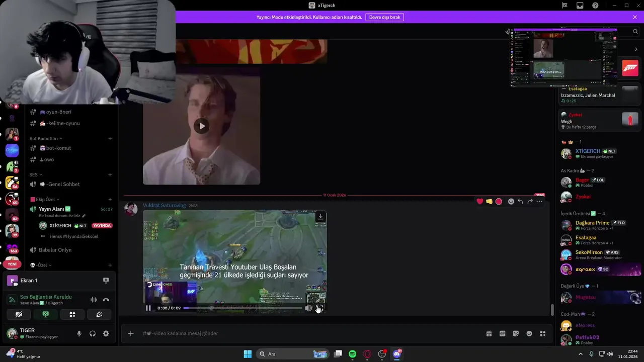The width and height of the screenshot is (644, 362).
Task: Open sqraex member profile
Action: coord(601,269)
